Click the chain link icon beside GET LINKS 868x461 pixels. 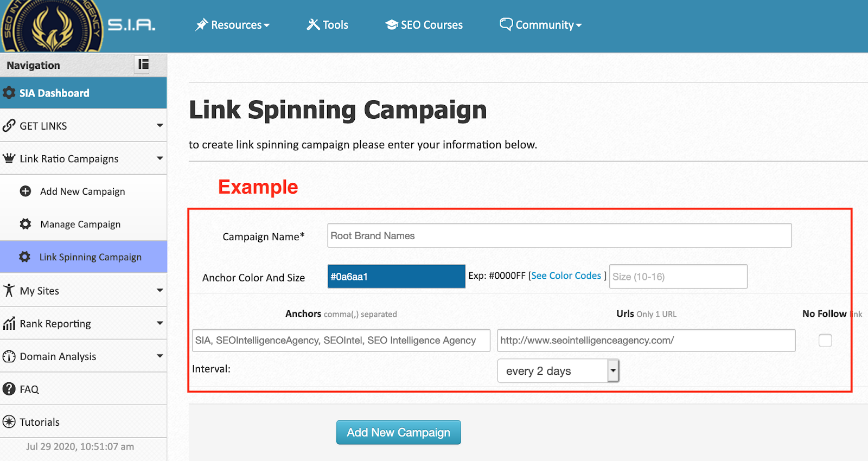[9, 125]
